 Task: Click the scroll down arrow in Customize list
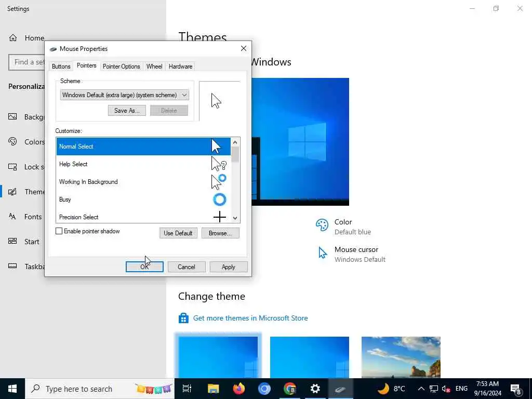pyautogui.click(x=235, y=218)
